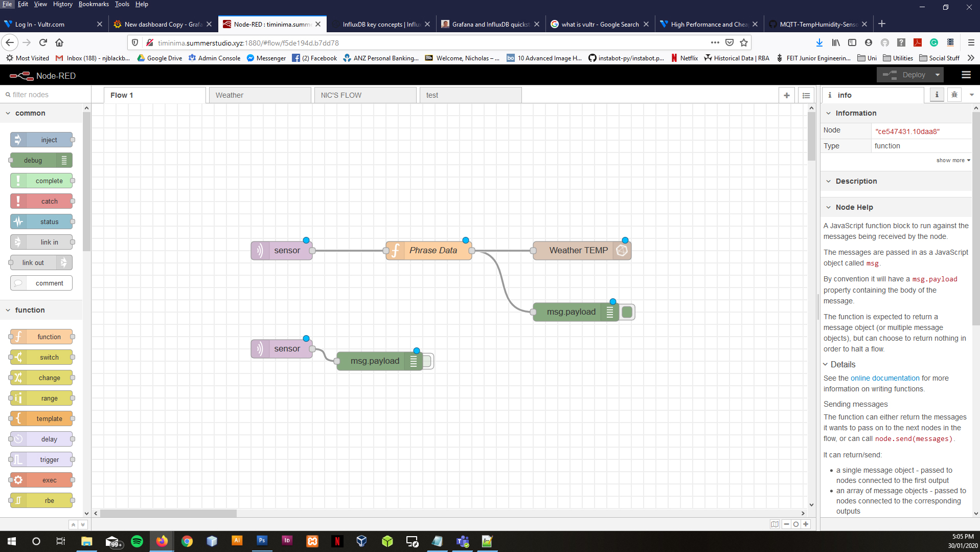Open the Deploy dropdown arrow
This screenshot has width=980, height=552.
click(937, 75)
